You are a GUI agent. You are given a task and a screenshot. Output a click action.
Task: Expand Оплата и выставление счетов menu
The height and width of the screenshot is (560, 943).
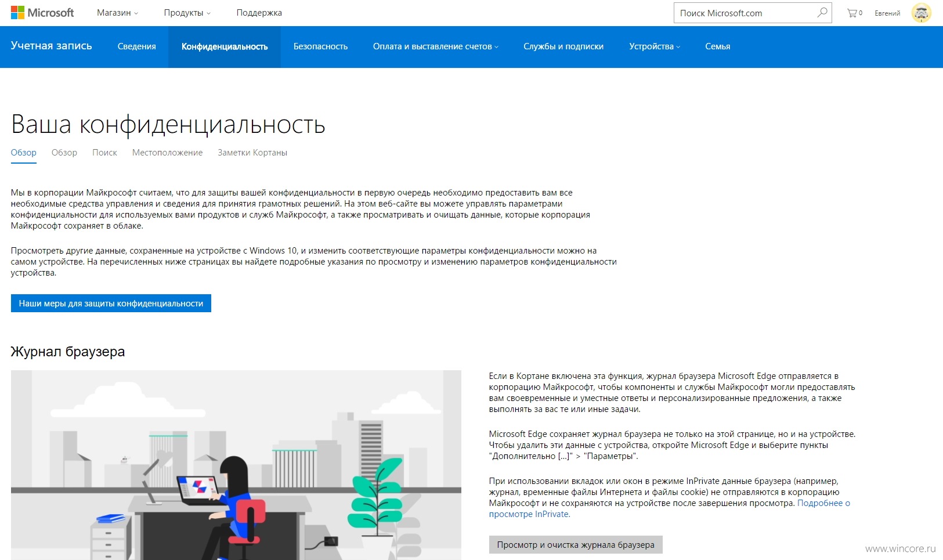point(435,46)
